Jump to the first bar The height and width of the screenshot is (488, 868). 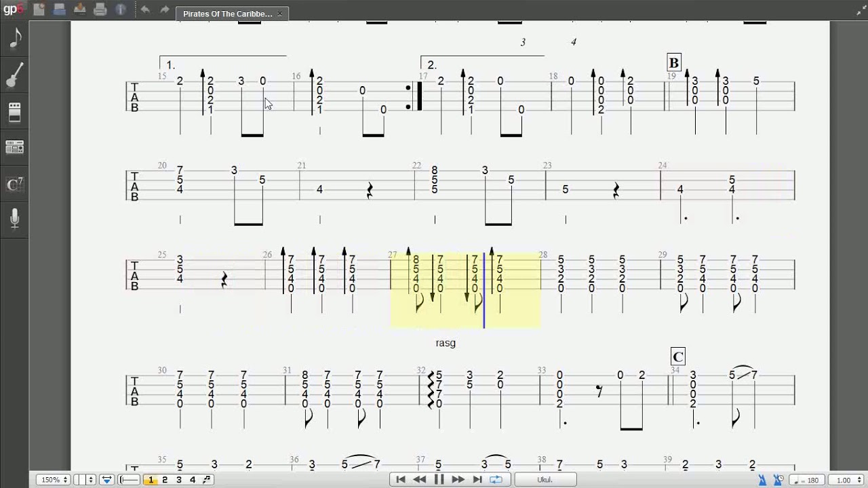click(401, 480)
